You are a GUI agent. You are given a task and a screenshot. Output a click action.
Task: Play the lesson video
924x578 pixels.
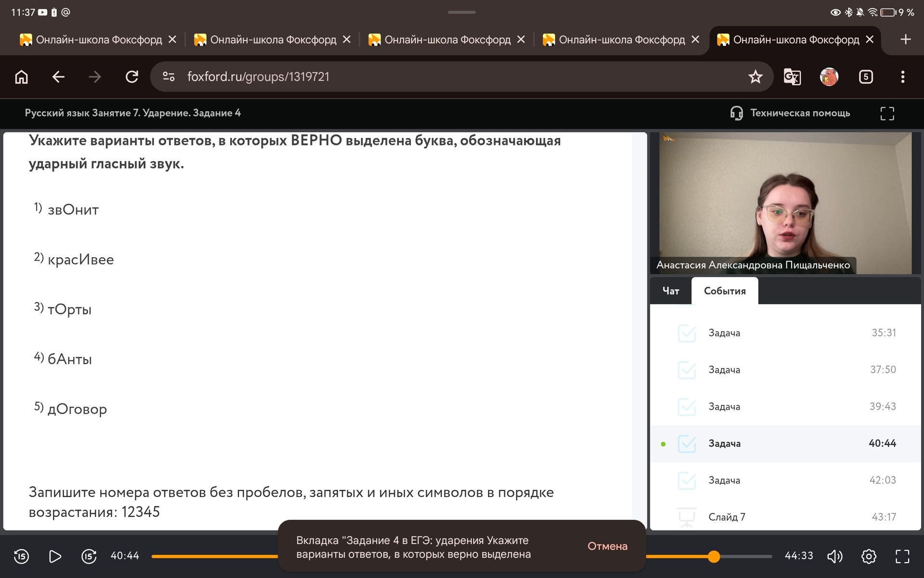coord(55,556)
